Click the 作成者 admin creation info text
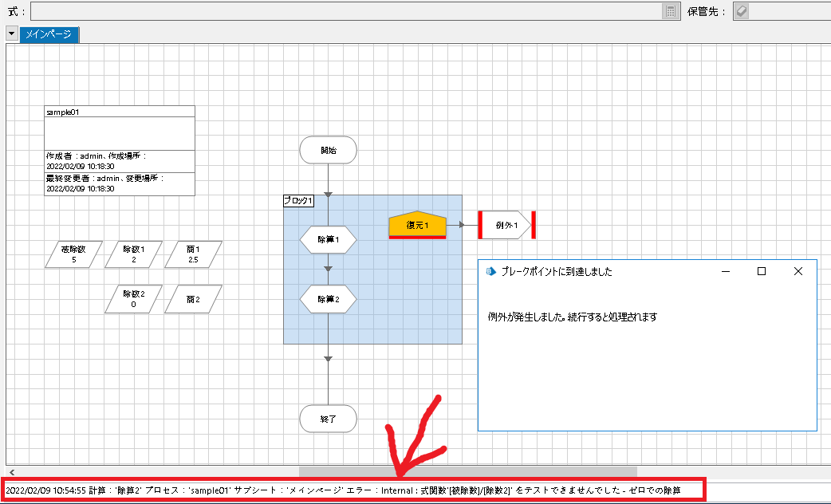The width and height of the screenshot is (831, 504). coord(96,160)
